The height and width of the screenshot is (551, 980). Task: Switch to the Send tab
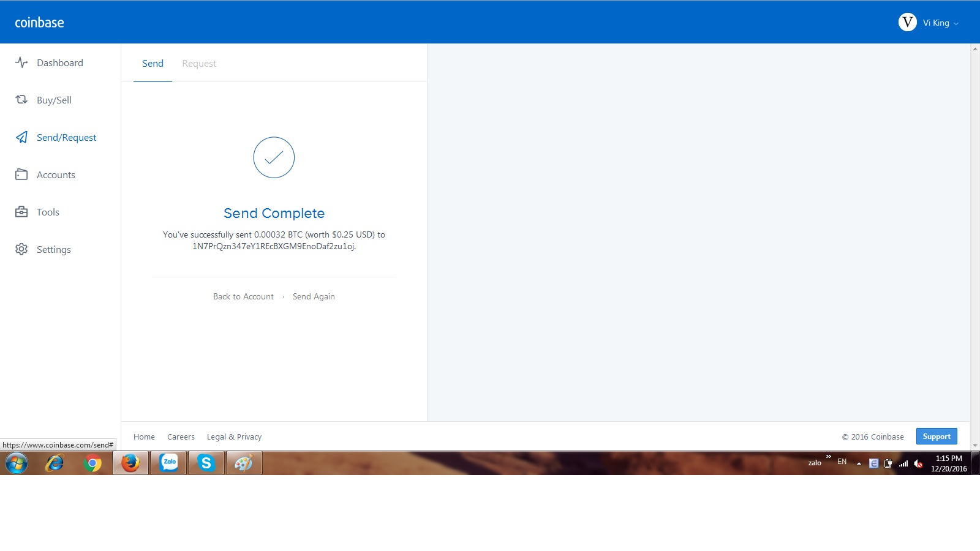pyautogui.click(x=153, y=63)
